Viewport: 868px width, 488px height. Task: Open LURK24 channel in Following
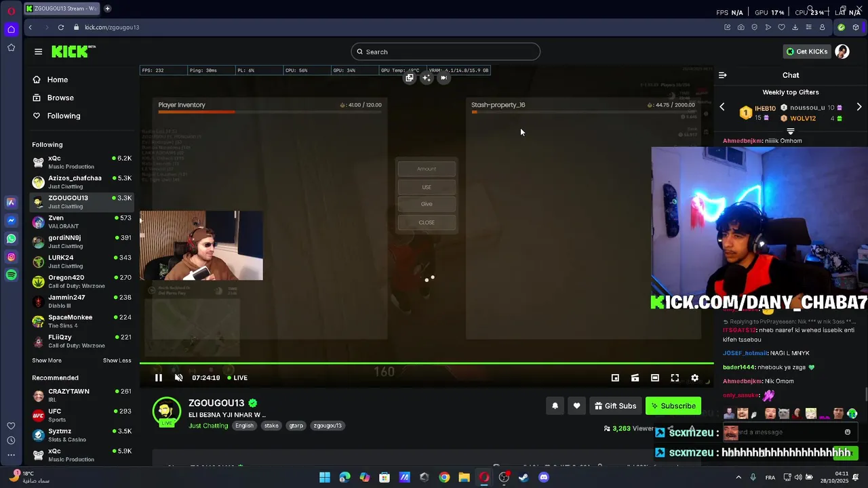81,262
